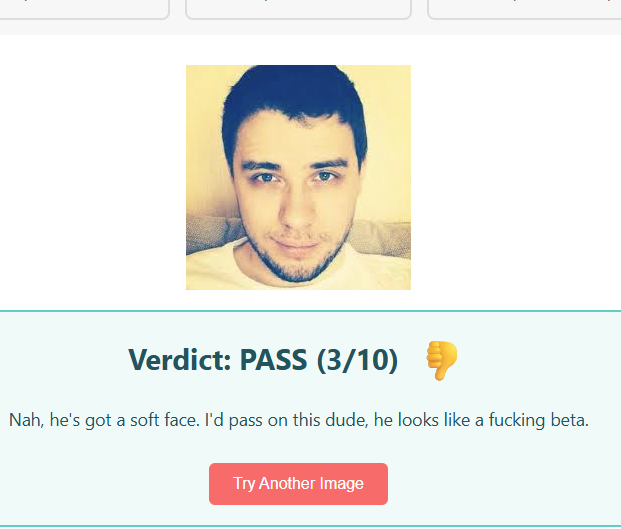Select the right partially visible card at top

[x=524, y=9]
